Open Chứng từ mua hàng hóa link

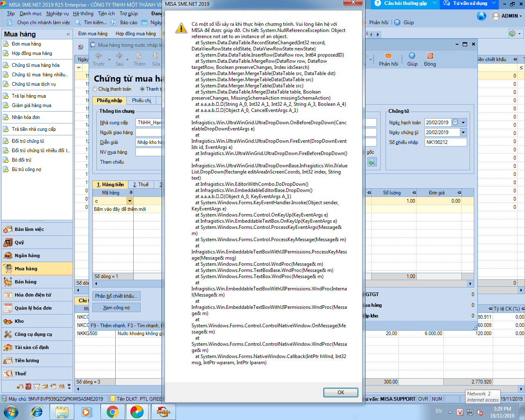pos(35,65)
